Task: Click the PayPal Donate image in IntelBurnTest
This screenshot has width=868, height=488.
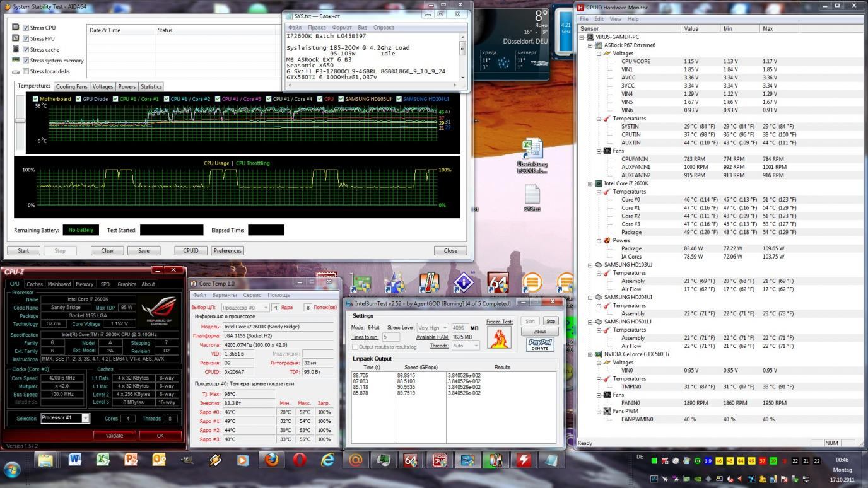Action: click(x=540, y=344)
